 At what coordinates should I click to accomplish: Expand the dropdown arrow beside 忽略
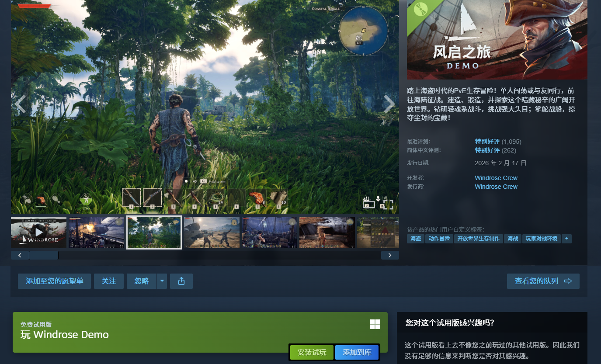(162, 281)
